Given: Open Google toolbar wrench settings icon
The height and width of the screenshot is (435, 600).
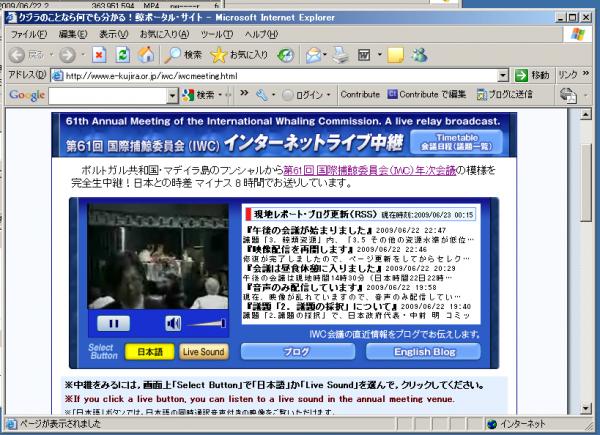Looking at the screenshot, I should 262,95.
